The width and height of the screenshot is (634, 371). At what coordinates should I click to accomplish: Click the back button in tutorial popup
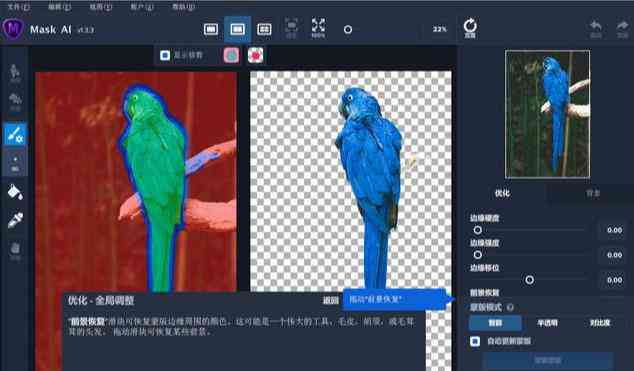point(330,300)
